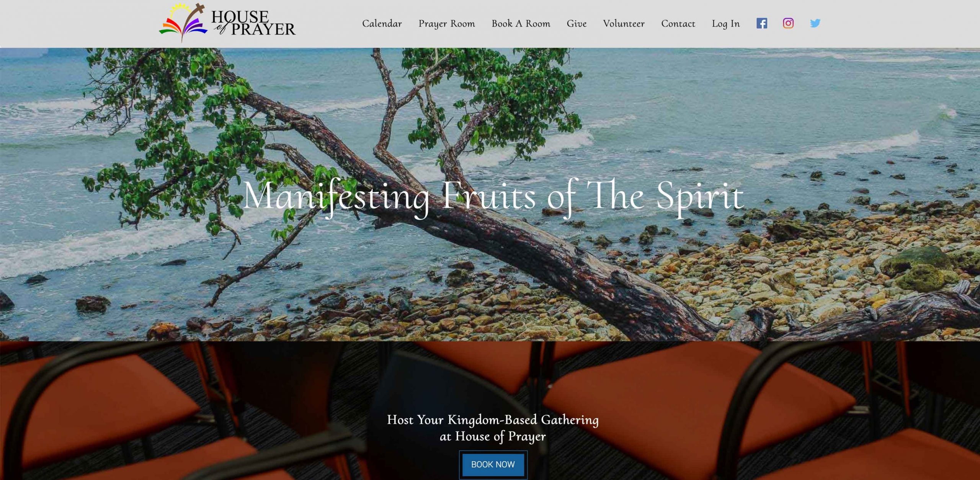The width and height of the screenshot is (980, 480).
Task: Click the blue BOOK NOW button
Action: tap(493, 464)
